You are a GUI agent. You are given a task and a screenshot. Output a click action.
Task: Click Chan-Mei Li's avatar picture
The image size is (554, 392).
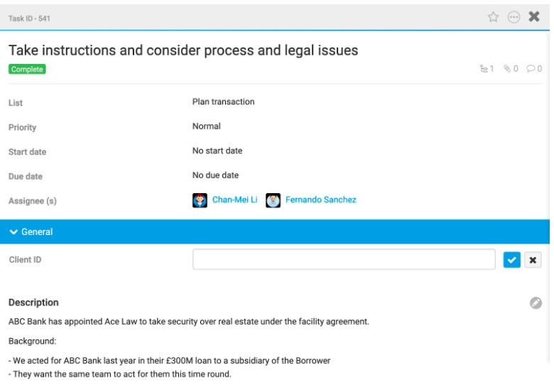click(x=200, y=200)
